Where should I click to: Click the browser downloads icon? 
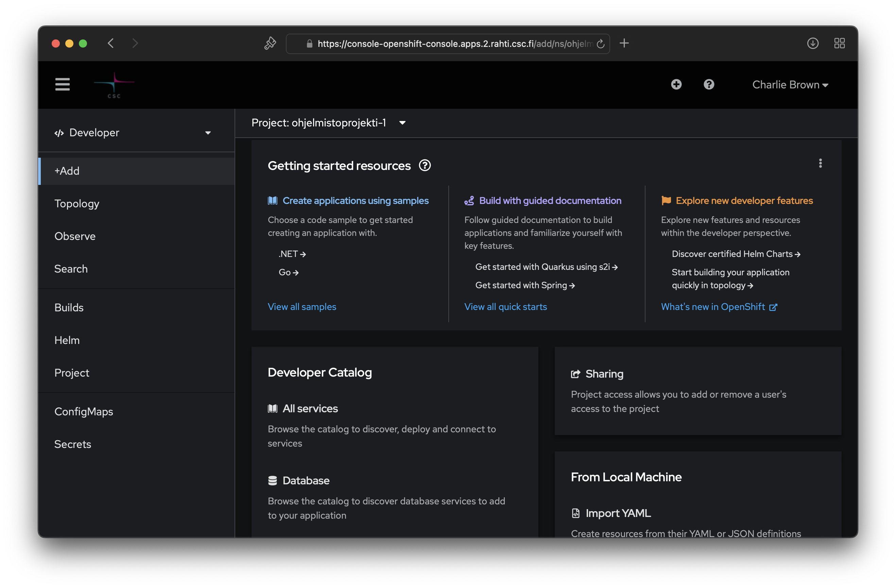812,44
